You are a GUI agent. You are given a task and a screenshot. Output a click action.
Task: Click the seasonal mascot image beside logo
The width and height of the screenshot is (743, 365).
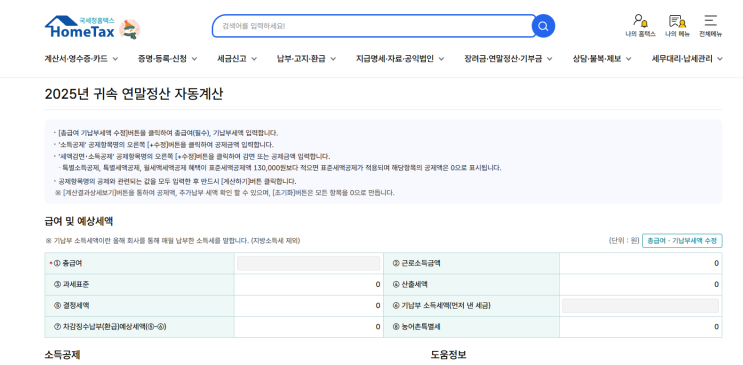click(129, 29)
